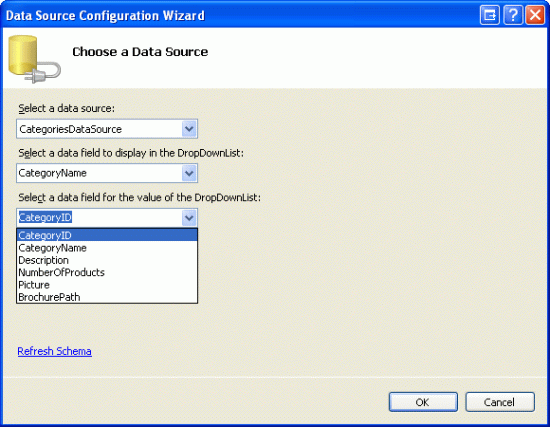The image size is (550, 427).
Task: Click the Cancel button
Action: 500,402
